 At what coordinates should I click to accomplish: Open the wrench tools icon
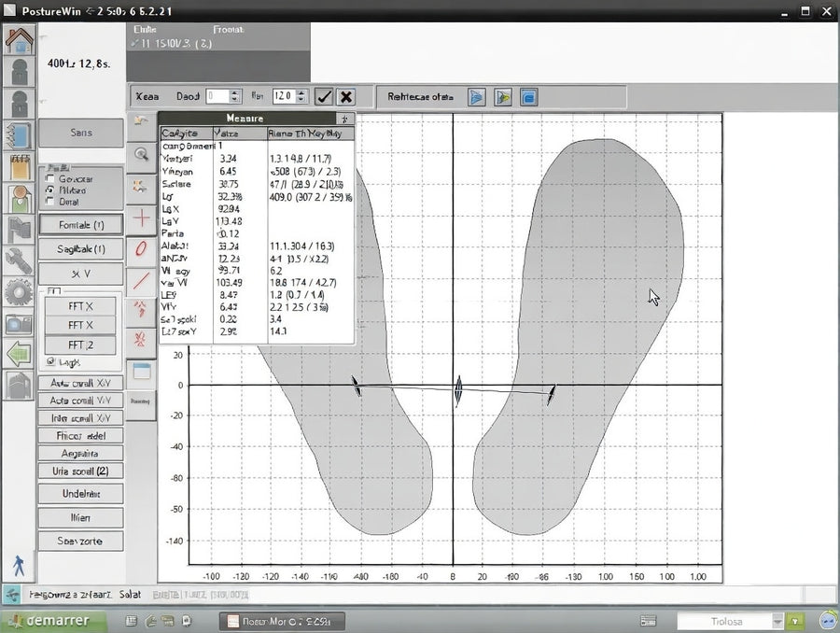tap(19, 261)
